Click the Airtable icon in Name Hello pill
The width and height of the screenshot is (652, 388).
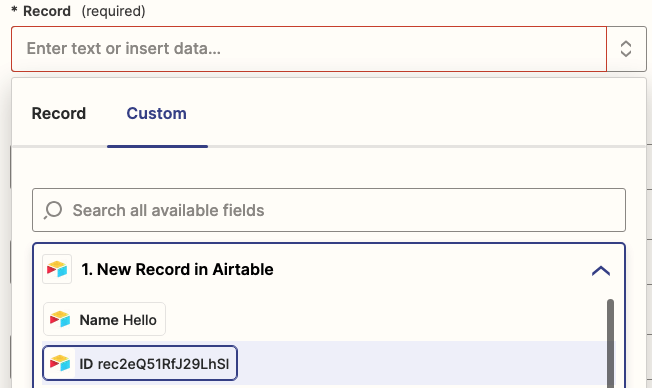click(60, 319)
